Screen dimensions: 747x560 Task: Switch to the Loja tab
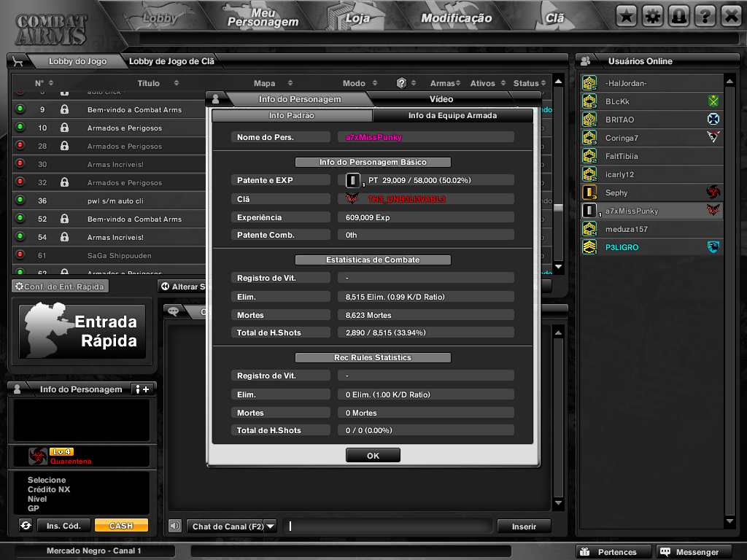pyautogui.click(x=357, y=18)
